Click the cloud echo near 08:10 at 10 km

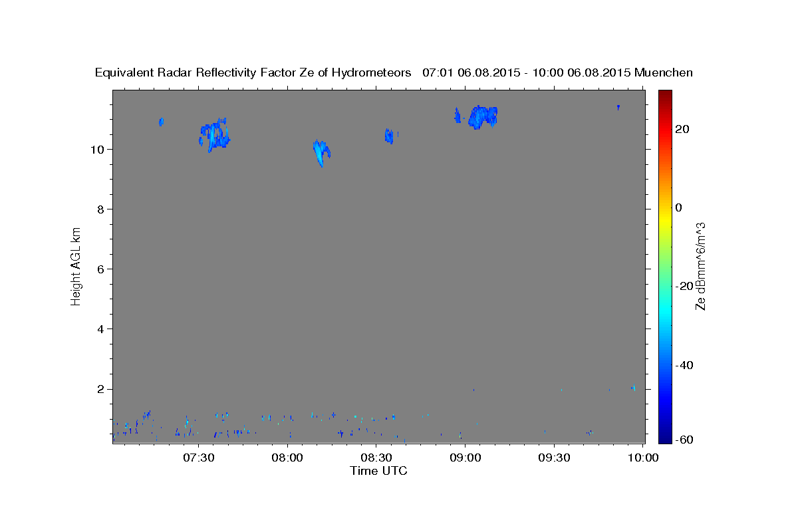[322, 153]
